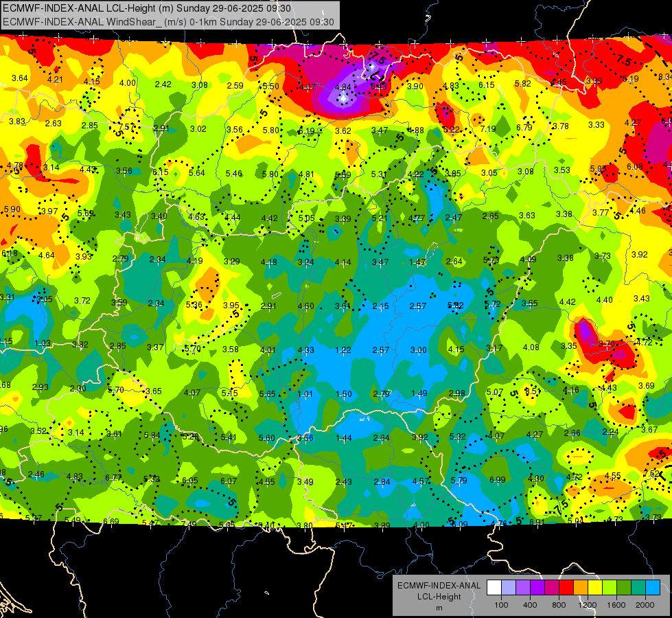Click the legend tick label 1200
Screen dimensions: 672x618
click(x=588, y=605)
